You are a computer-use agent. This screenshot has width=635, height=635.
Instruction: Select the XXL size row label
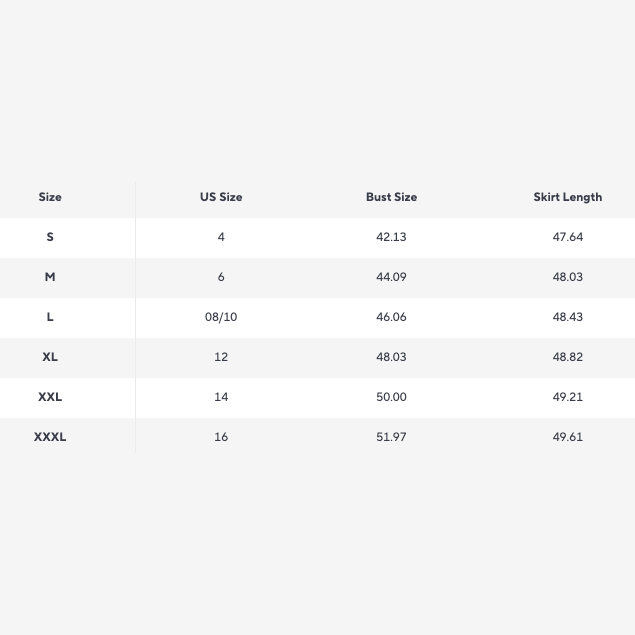click(x=50, y=397)
